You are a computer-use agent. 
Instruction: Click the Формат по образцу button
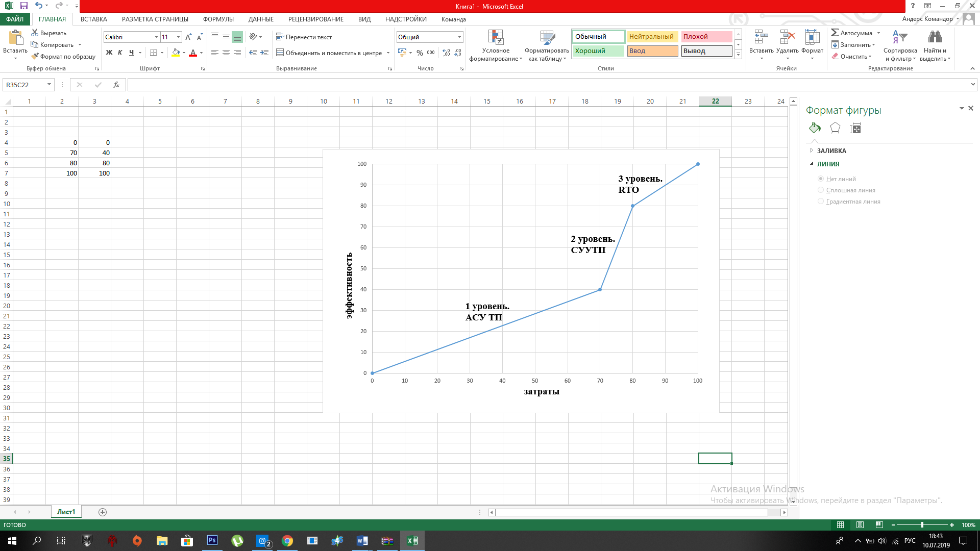click(x=63, y=57)
